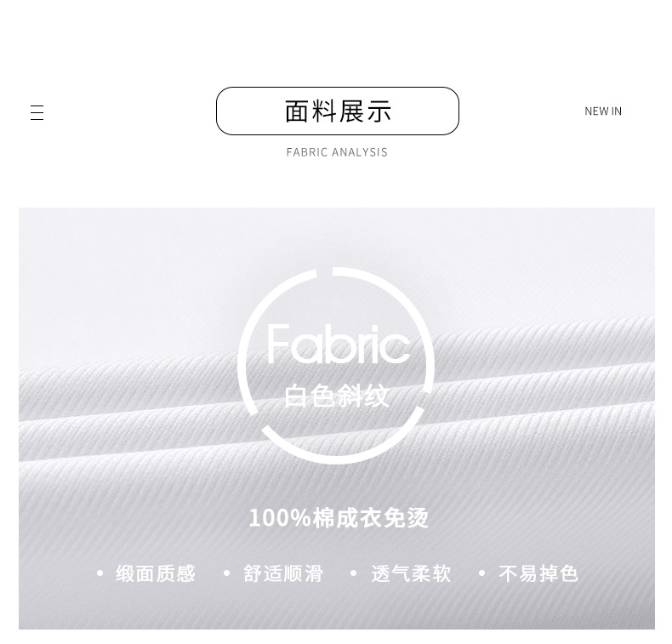Click the 100%棉成衣免烫 headline
The width and height of the screenshot is (672, 644).
(339, 517)
